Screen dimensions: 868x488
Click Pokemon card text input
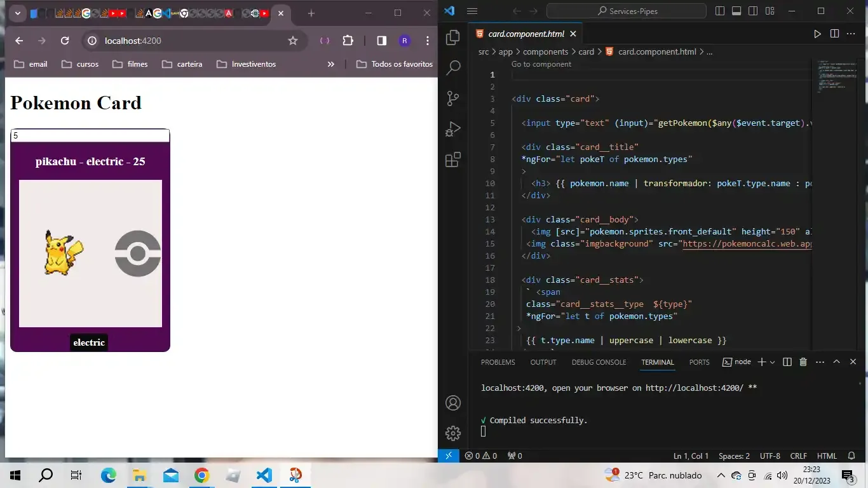point(90,135)
